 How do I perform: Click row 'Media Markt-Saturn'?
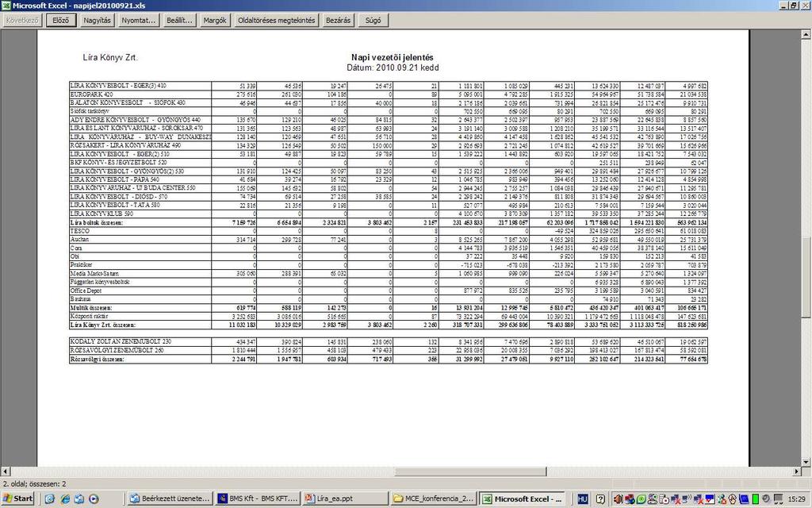click(x=389, y=274)
